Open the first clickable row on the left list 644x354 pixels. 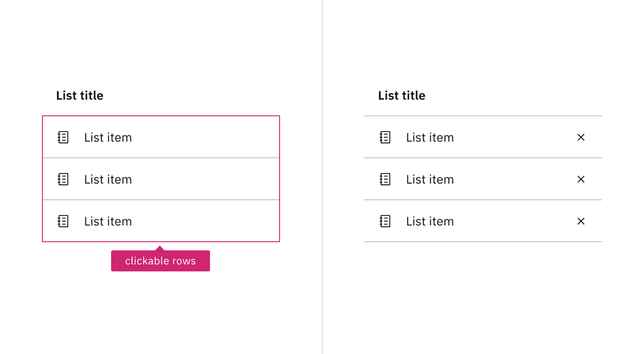click(161, 137)
